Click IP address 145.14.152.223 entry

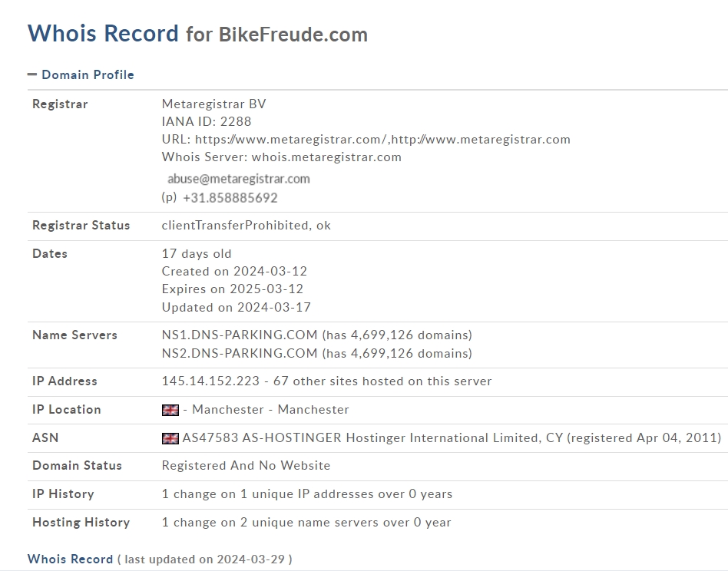pos(210,381)
